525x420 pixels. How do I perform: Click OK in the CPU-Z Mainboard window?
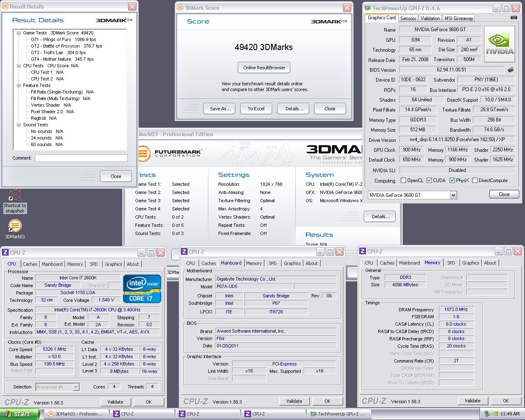click(327, 401)
